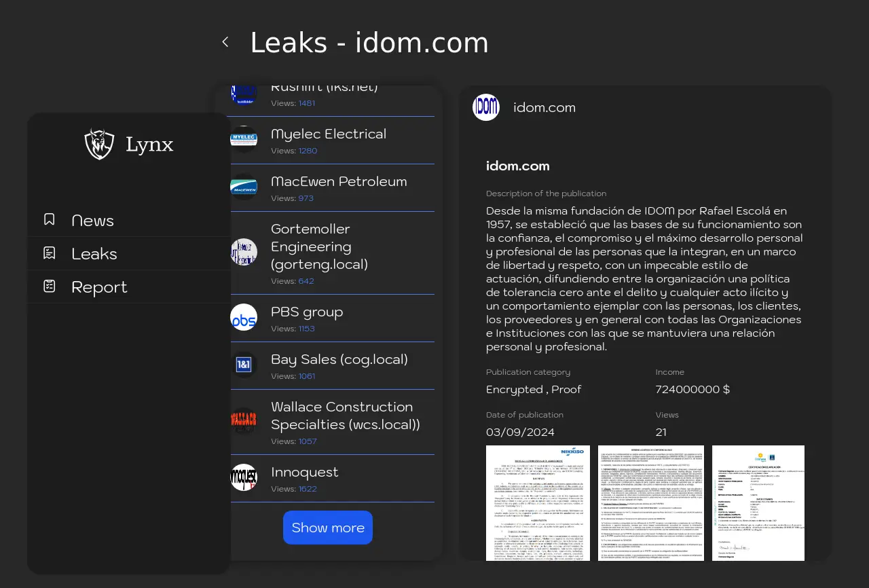Click the Gortemoller Engineering logo
The image size is (869, 588).
click(244, 252)
